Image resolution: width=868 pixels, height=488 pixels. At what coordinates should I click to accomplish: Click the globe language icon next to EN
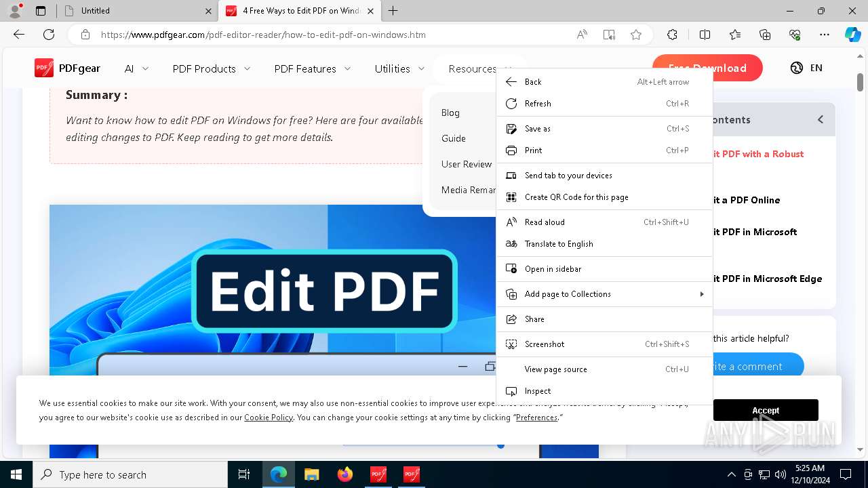[797, 68]
